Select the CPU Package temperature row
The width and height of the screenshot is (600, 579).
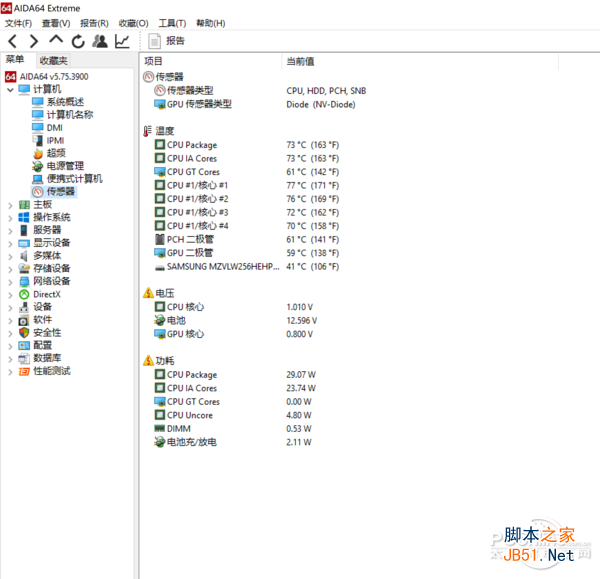pyautogui.click(x=247, y=145)
